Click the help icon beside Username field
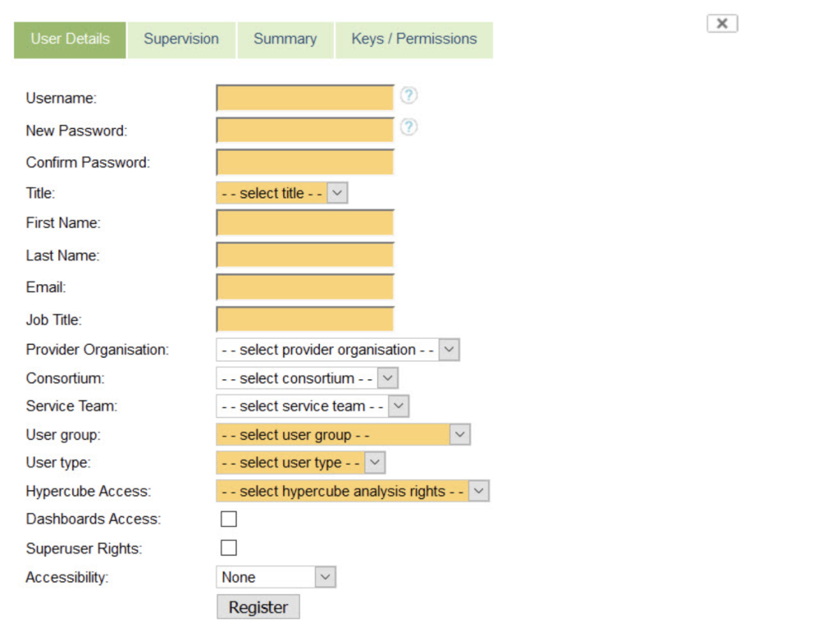840x632 pixels. (x=409, y=95)
